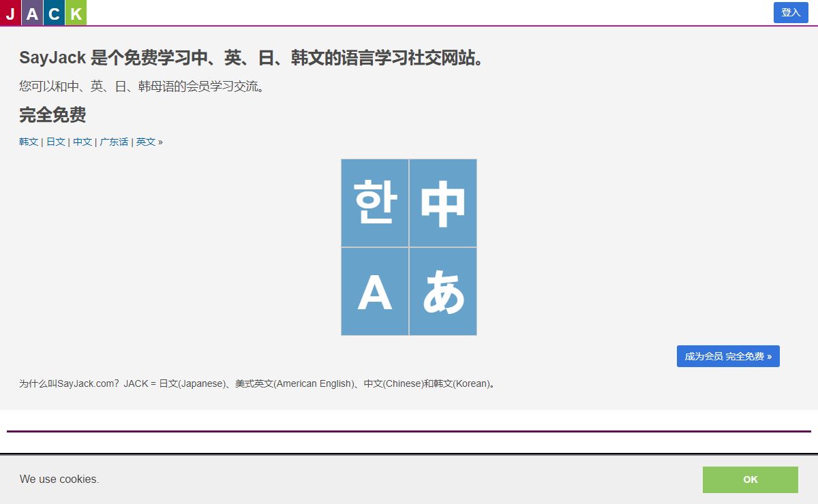Open the 日文 link
This screenshot has width=818, height=504.
56,142
